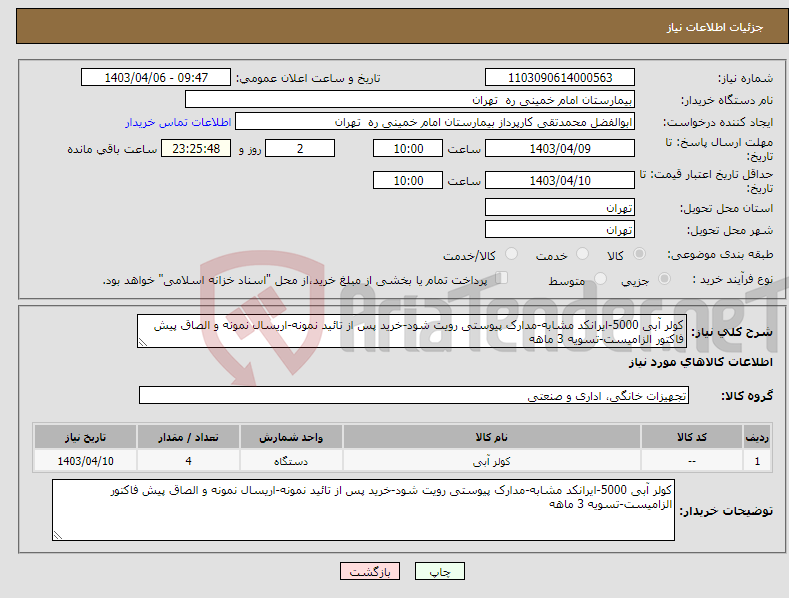Click the دستگاه unit cell
The image size is (789, 598).
click(x=291, y=461)
